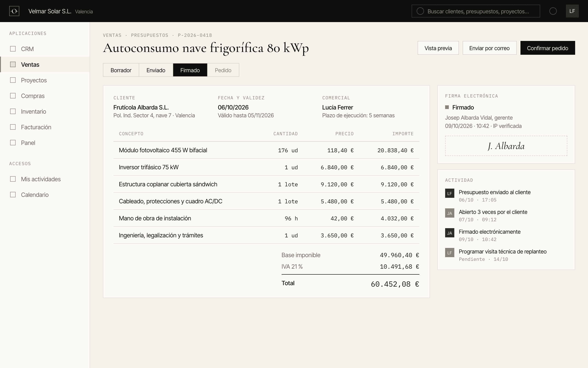This screenshot has height=368, width=588.
Task: Click the Confirmar pedido button
Action: [547, 48]
